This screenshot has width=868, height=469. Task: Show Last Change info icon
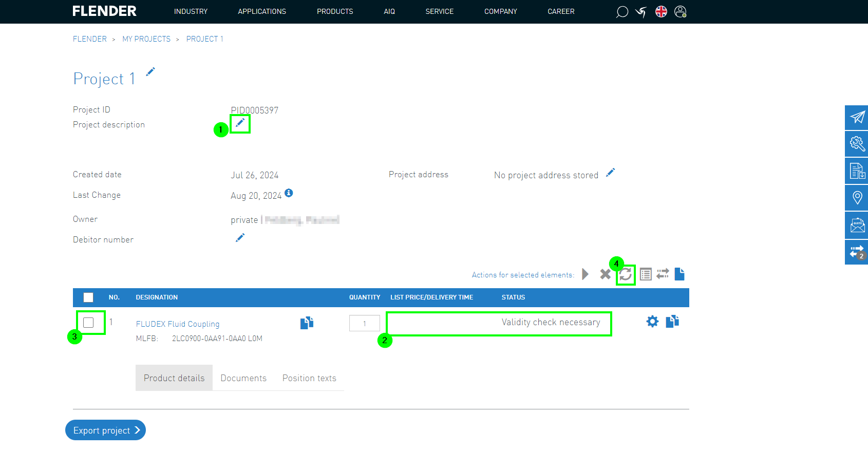[289, 193]
